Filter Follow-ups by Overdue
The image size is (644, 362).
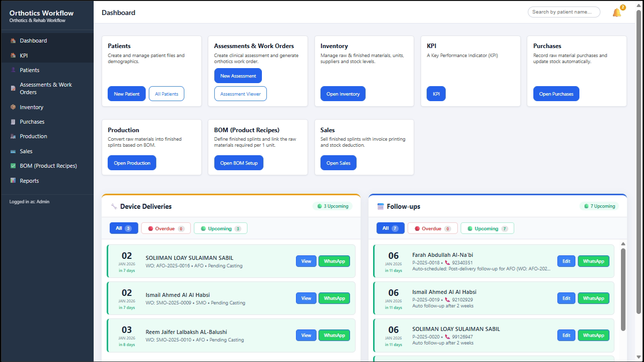click(x=432, y=228)
